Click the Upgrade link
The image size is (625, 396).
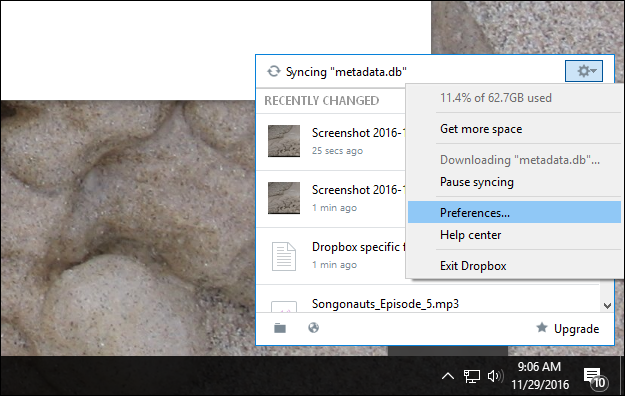click(576, 329)
